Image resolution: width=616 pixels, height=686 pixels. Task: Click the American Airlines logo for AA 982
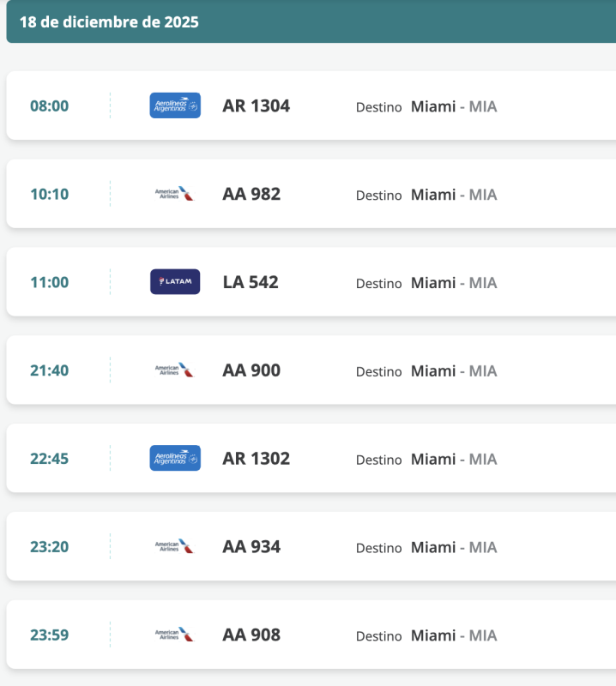pos(175,194)
